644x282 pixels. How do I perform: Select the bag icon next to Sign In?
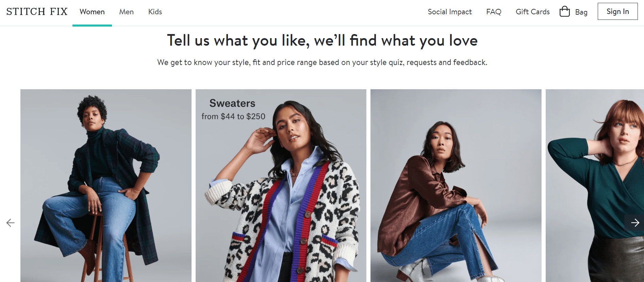[564, 11]
